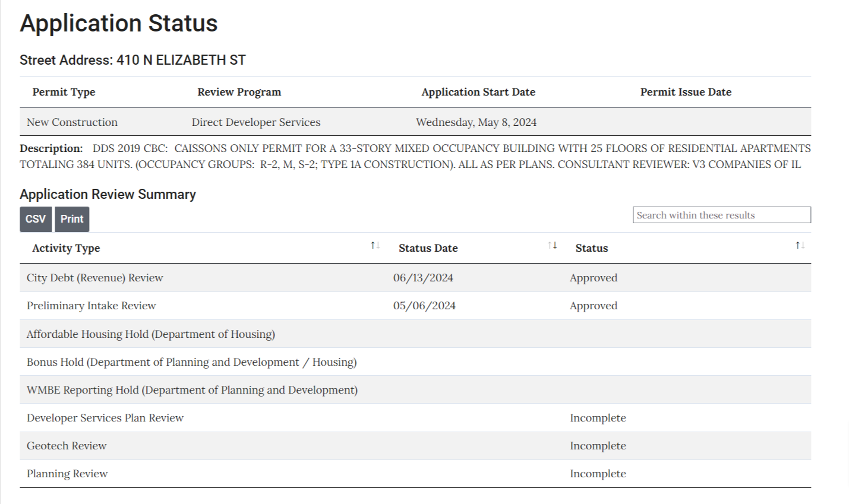Select the Bonus Hold row
The image size is (849, 504).
(x=415, y=362)
